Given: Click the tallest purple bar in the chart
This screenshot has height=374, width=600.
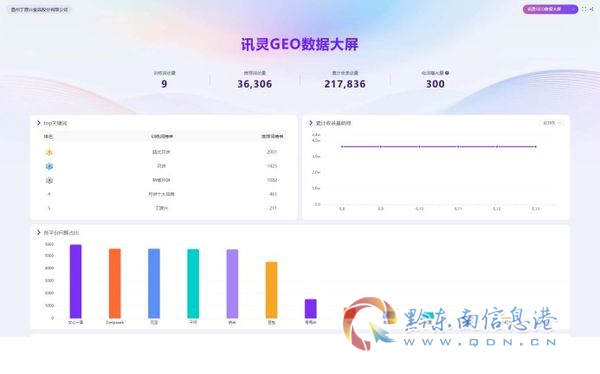Looking at the screenshot, I should 75,281.
